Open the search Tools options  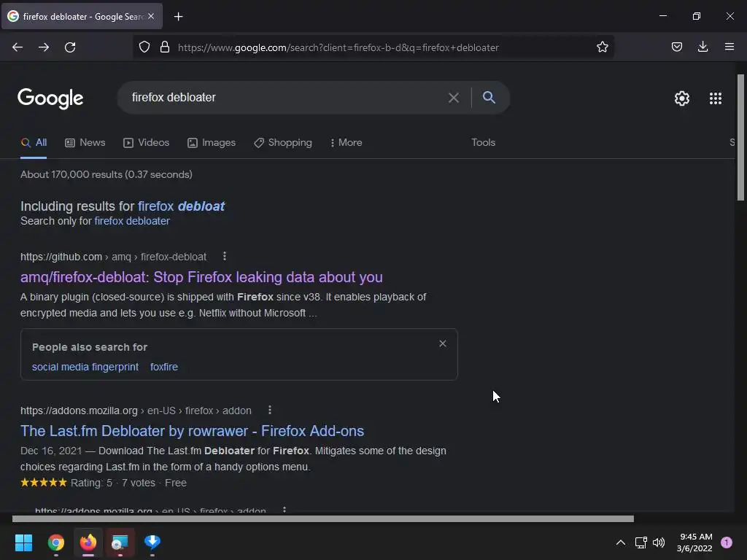(x=483, y=142)
